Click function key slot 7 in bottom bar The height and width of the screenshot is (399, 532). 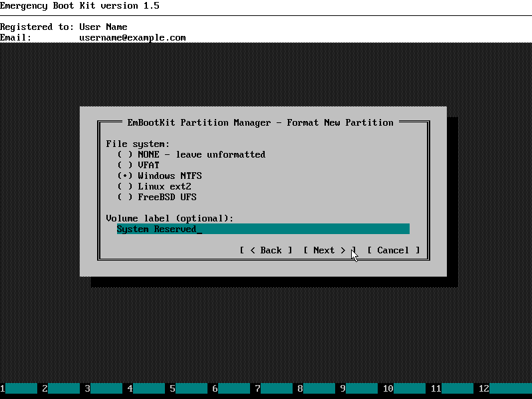click(x=274, y=388)
